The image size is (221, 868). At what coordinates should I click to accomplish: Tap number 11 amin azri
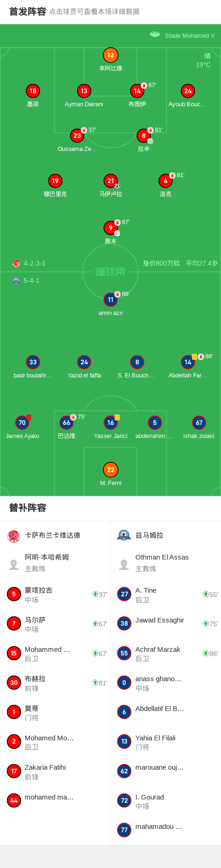(111, 304)
